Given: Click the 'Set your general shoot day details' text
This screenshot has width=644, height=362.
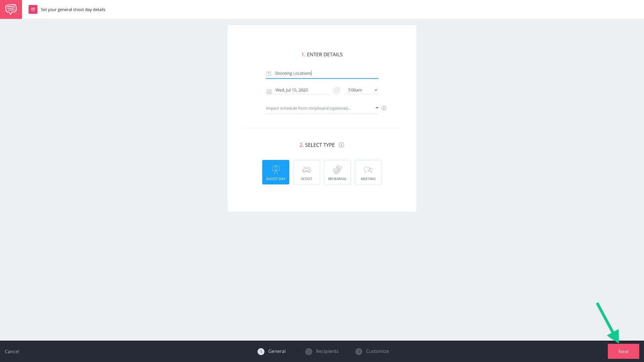Looking at the screenshot, I should pyautogui.click(x=73, y=10).
